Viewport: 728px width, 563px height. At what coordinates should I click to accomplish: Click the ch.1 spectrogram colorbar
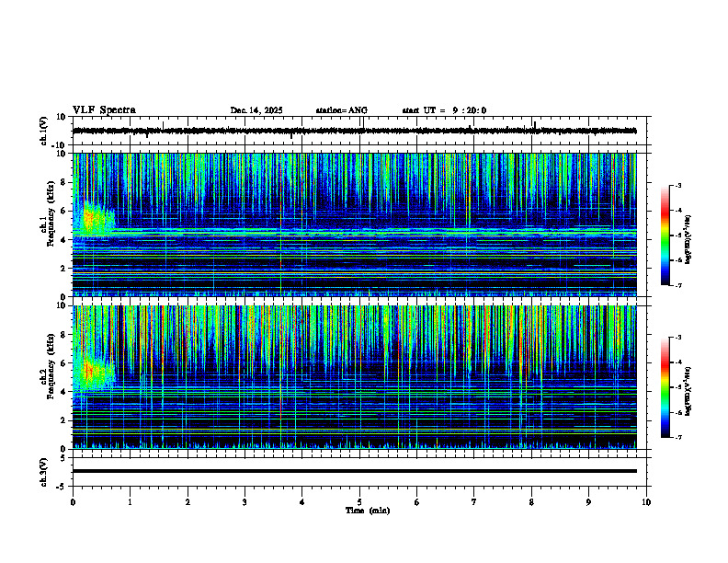(x=665, y=236)
